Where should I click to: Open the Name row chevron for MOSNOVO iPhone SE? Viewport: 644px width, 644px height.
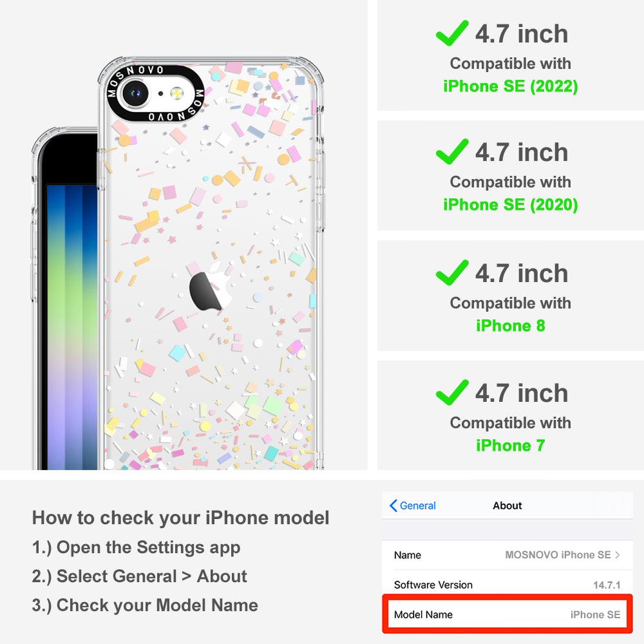click(618, 555)
